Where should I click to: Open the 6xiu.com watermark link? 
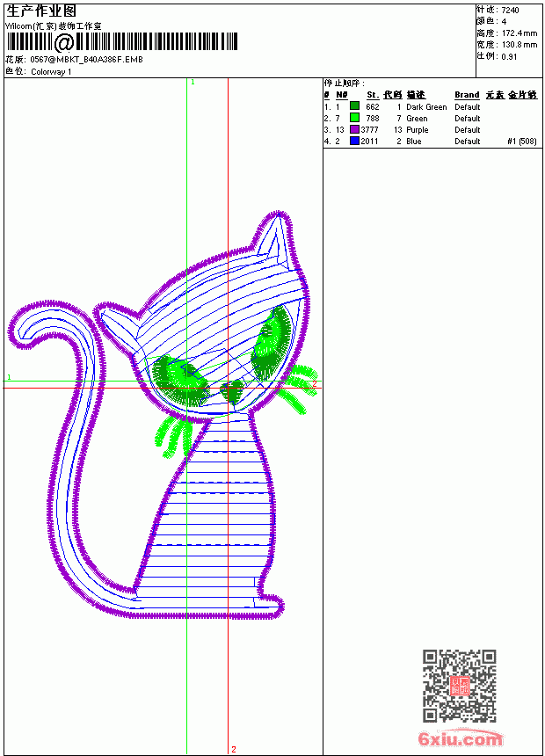(461, 738)
